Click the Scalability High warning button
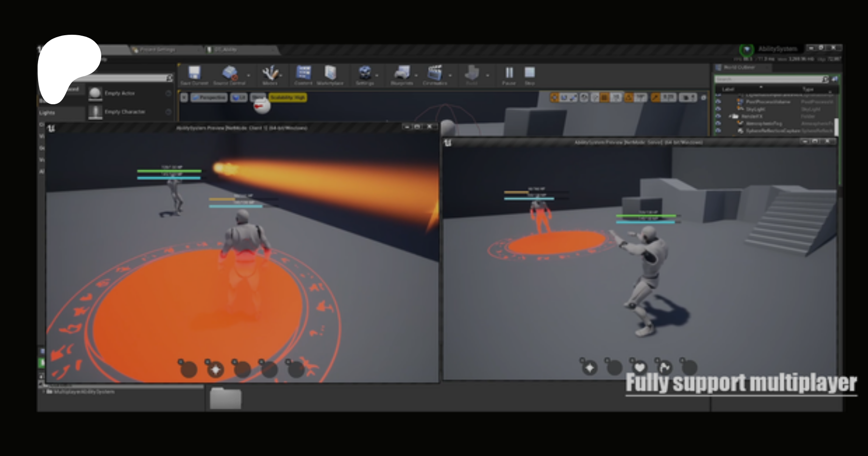This screenshot has width=868, height=456. [287, 97]
